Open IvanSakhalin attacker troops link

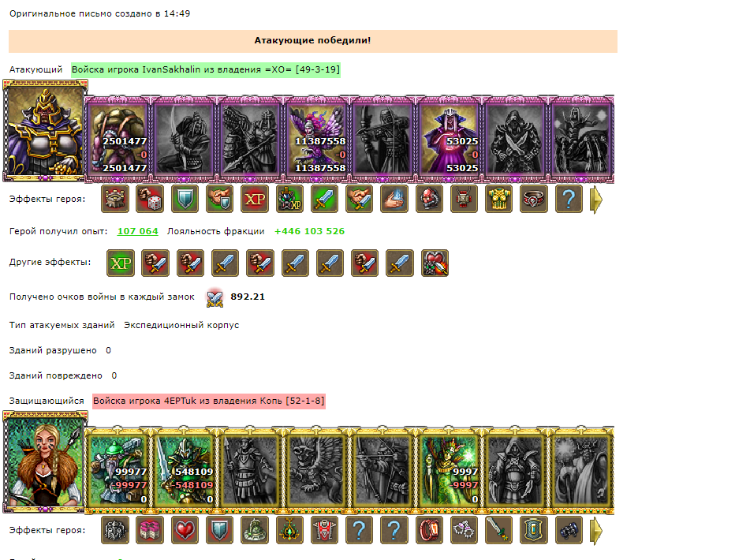point(206,69)
